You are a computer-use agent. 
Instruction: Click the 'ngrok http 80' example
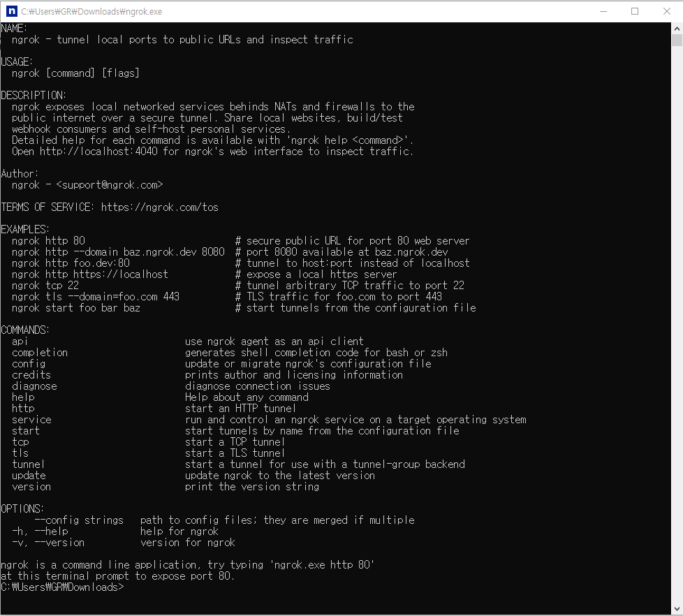click(x=48, y=241)
